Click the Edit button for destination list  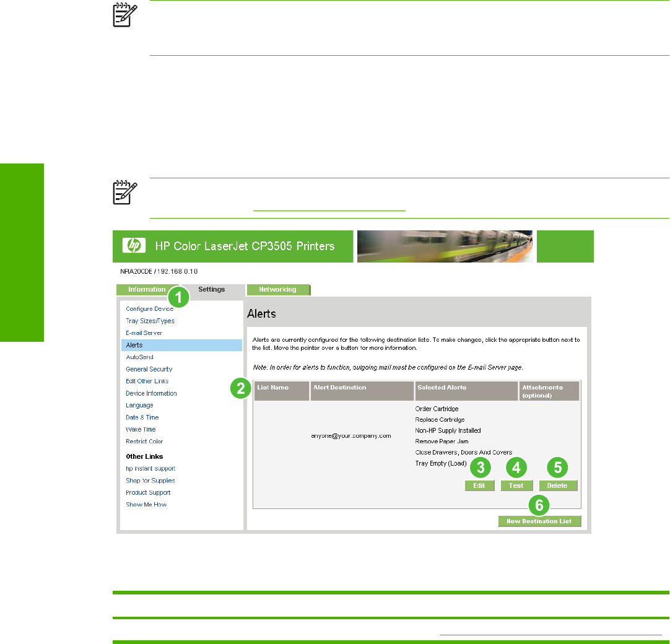(479, 486)
